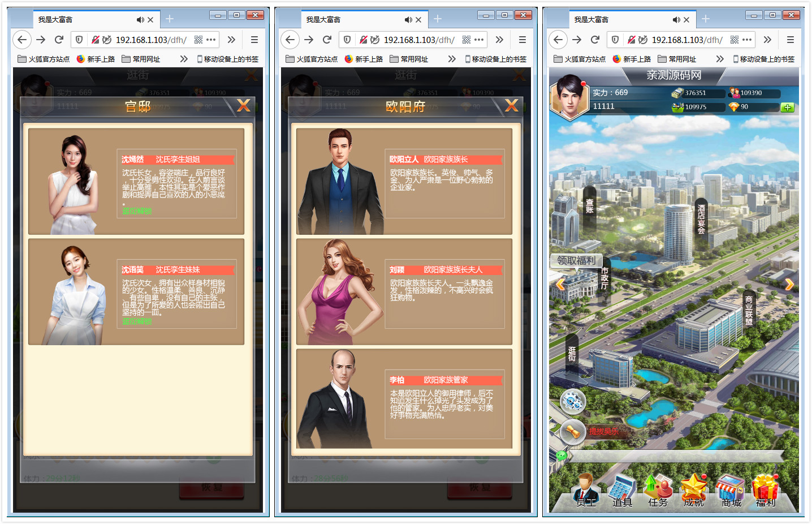Select the 沈嫣然 character card

point(136,182)
